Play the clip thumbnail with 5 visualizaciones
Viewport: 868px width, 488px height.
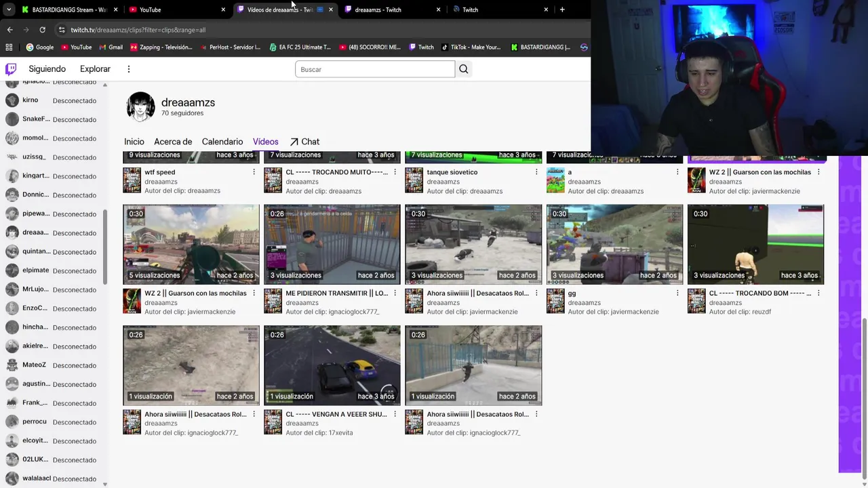(191, 244)
